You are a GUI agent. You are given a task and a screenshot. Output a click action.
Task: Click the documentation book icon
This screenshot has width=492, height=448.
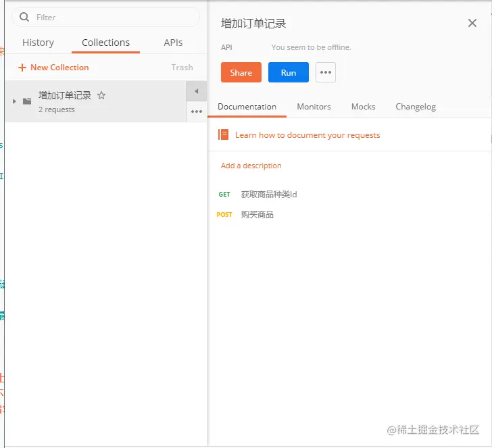(x=223, y=134)
